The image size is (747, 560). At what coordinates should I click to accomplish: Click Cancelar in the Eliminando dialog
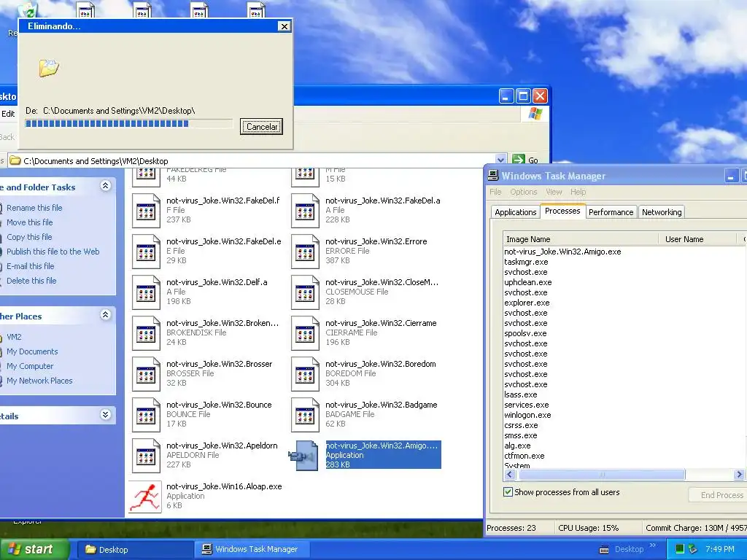point(262,127)
